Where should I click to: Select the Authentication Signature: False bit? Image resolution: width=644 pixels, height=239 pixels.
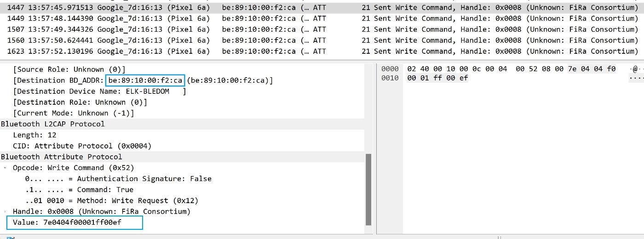[x=118, y=179]
